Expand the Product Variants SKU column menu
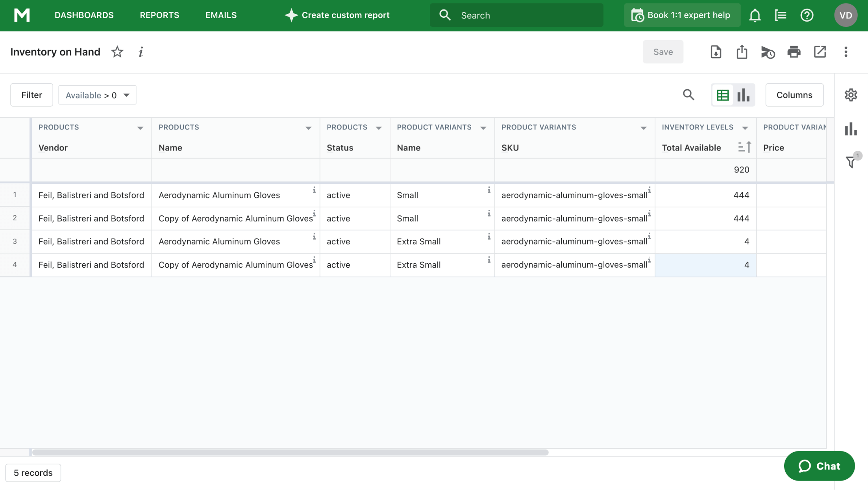The width and height of the screenshot is (868, 490). tap(643, 128)
